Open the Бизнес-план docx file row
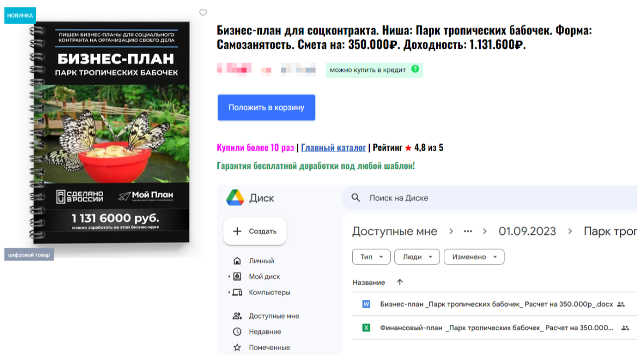Viewport: 644px width, 355px height. tap(495, 304)
